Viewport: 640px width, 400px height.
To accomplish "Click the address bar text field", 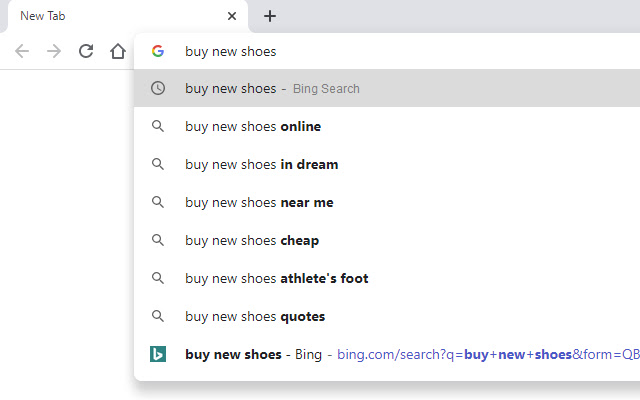I will 400,51.
